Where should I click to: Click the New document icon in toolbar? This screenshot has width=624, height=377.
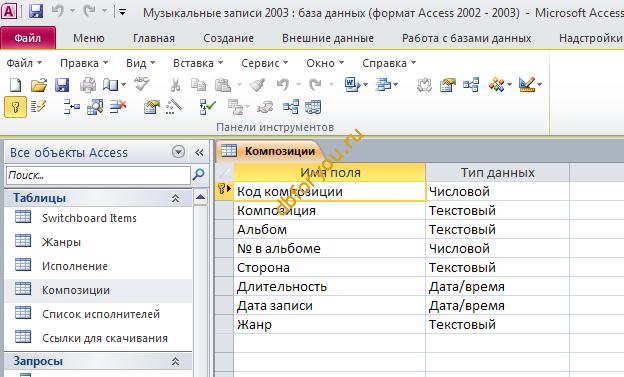(15, 85)
